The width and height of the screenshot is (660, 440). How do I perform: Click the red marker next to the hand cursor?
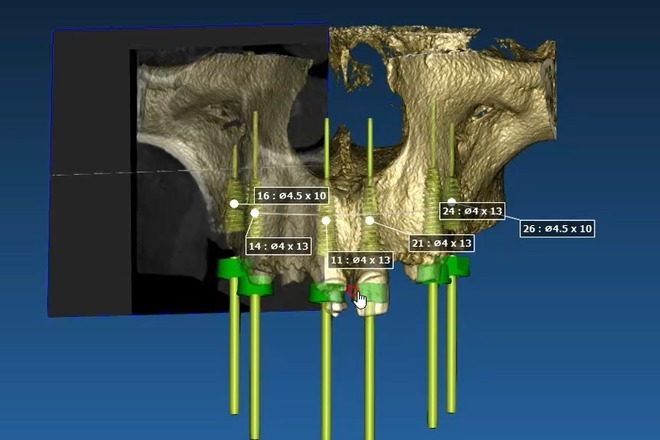(351, 291)
